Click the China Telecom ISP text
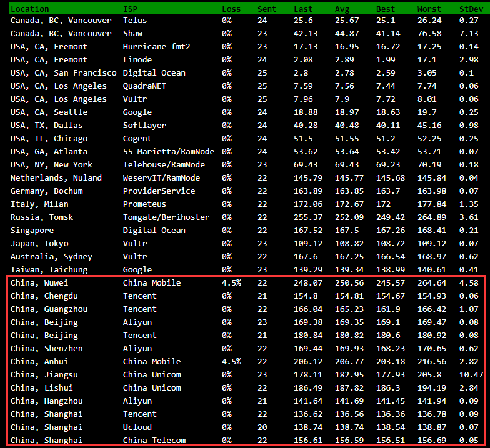Viewport: 490px width, 448px height. point(154,440)
